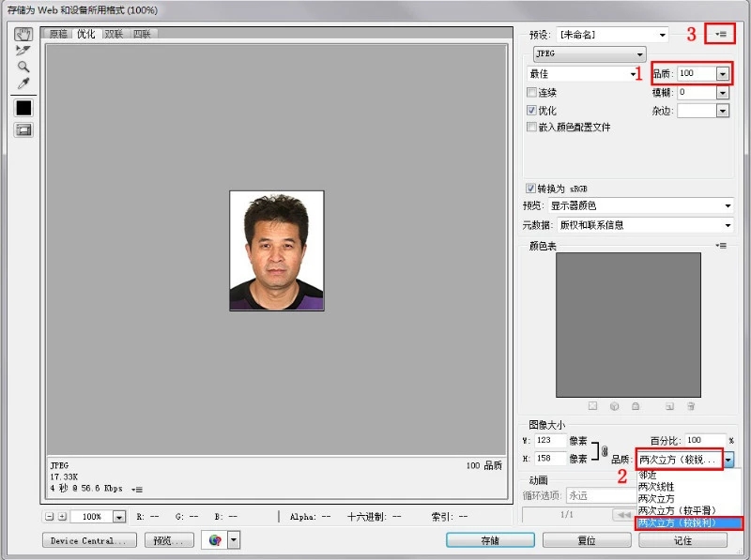Screen dimensions: 751x560
Task: Click the browser preview globe icon
Action: [x=215, y=540]
